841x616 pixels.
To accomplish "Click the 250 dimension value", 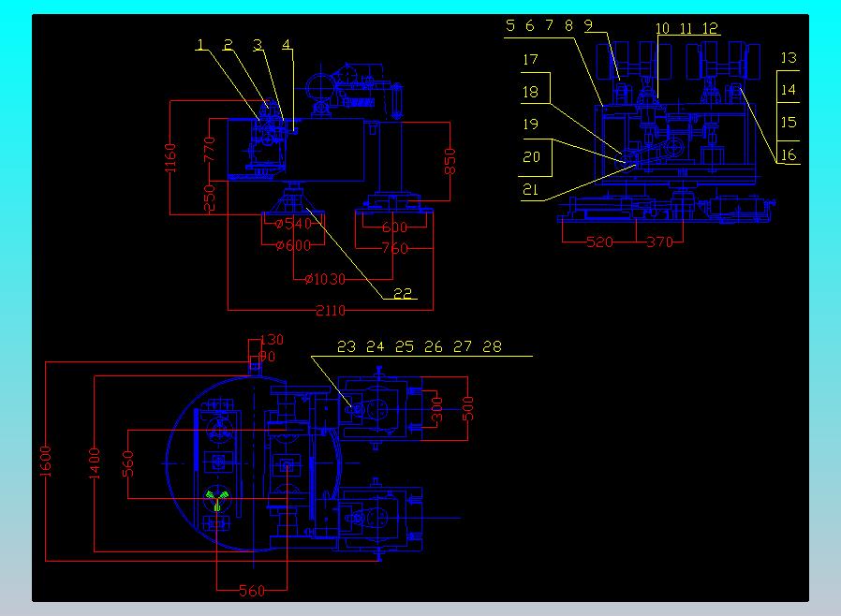I will (209, 198).
